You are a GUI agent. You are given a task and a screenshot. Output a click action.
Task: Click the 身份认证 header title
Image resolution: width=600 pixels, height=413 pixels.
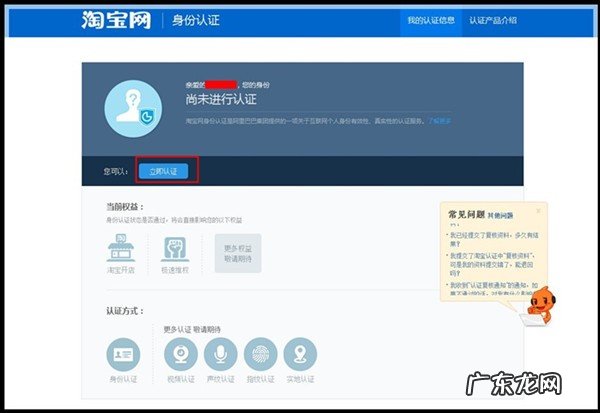[196, 20]
